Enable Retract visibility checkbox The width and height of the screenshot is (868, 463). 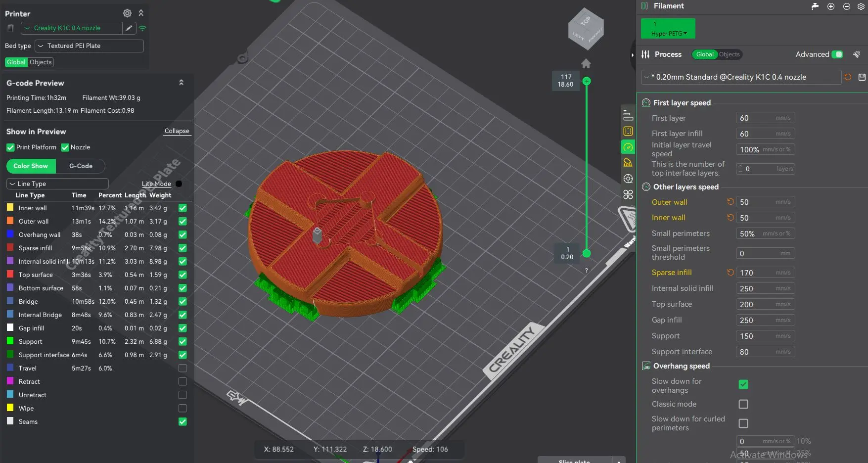coord(183,382)
